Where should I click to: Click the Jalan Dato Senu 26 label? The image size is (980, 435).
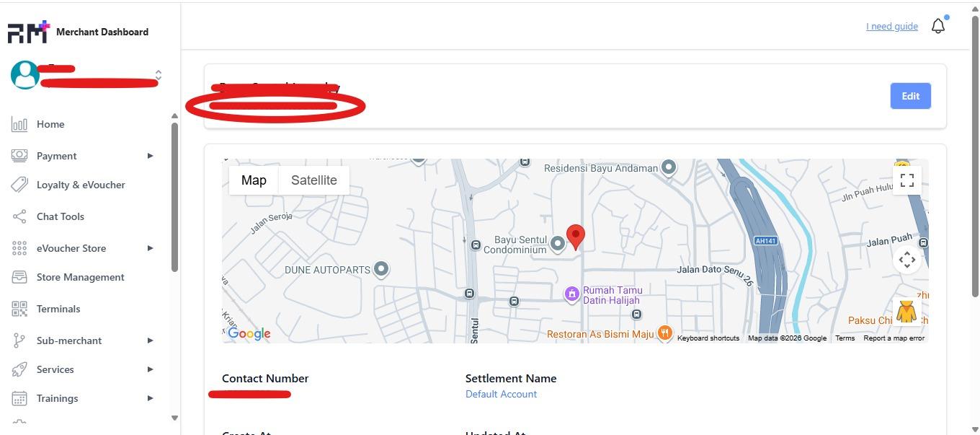click(x=716, y=276)
